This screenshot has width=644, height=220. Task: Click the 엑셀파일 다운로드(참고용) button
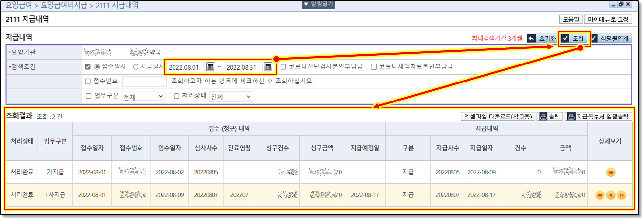pos(498,117)
